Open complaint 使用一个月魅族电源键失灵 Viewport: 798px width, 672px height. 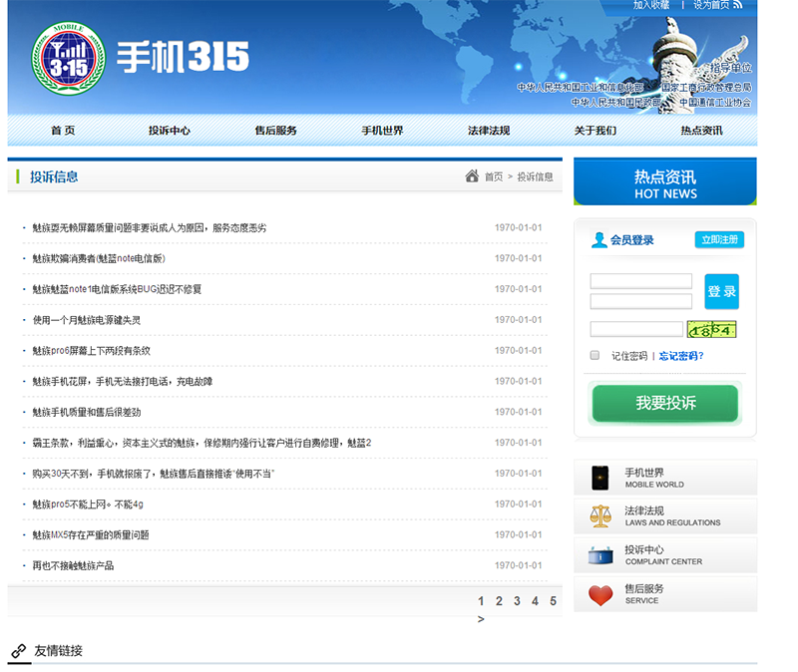pyautogui.click(x=87, y=320)
